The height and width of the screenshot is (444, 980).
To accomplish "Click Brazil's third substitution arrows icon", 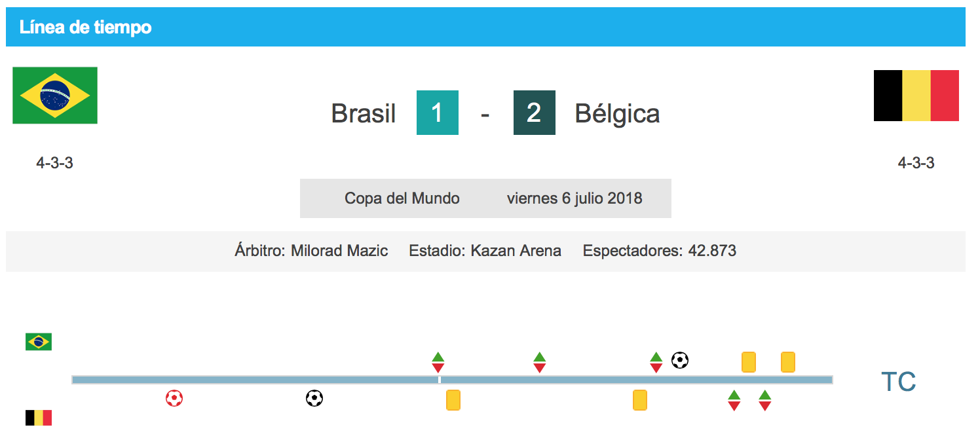I will tap(656, 363).
